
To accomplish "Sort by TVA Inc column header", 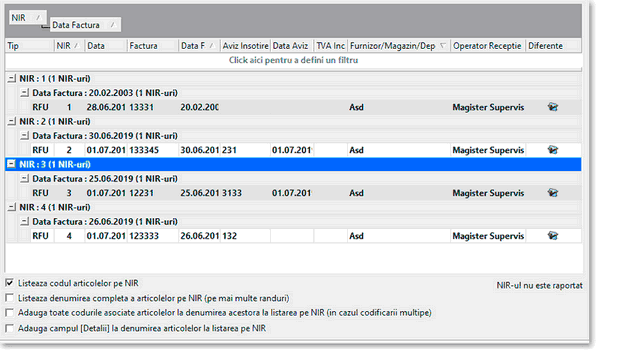I will 331,46.
